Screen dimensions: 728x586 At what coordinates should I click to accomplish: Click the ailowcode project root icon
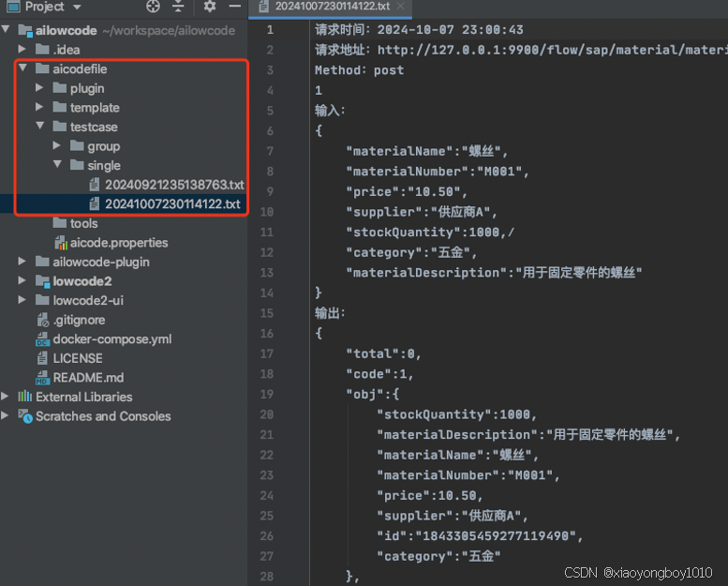click(25, 30)
